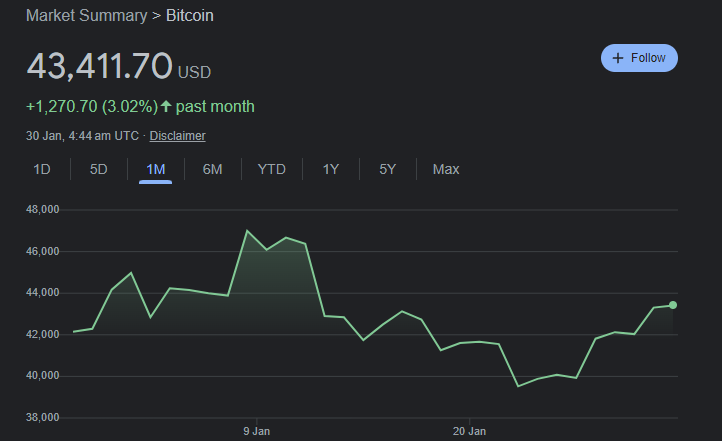Screen dimensions: 722x441
Task: Click the 42,000 y-axis label
Action: tap(42, 335)
